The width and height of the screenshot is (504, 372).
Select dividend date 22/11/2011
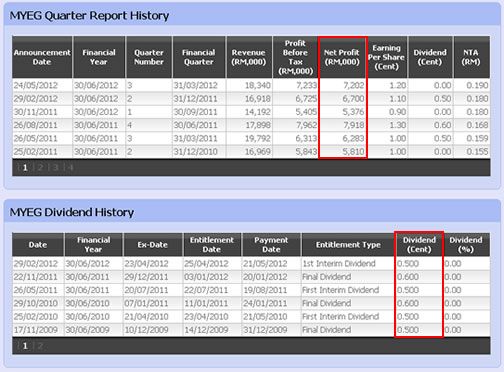pos(36,277)
